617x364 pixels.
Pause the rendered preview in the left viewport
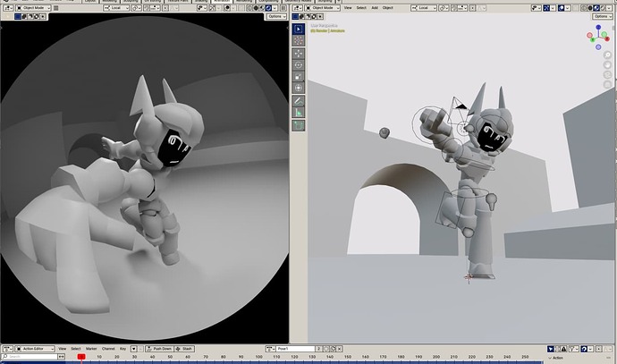click(x=283, y=8)
